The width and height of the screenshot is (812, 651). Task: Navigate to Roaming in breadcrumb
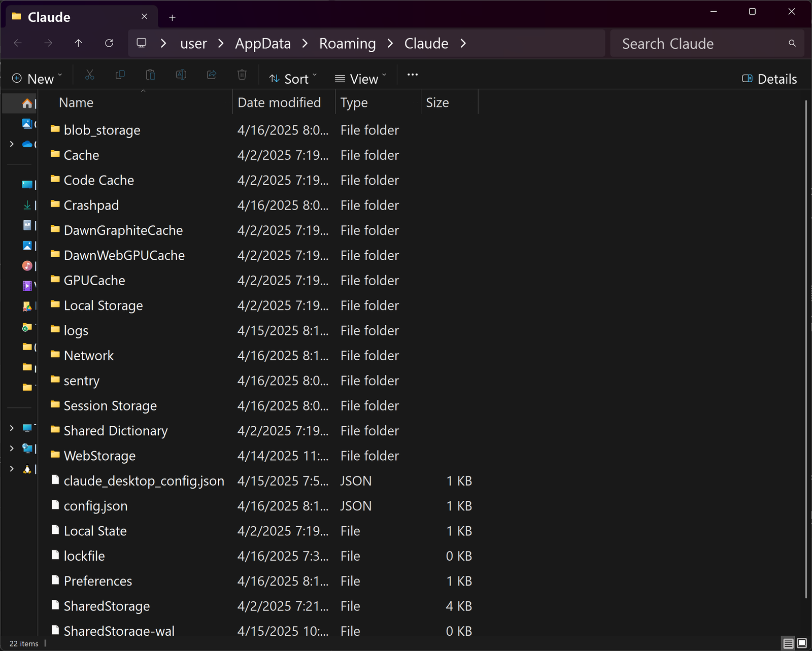[x=348, y=44]
